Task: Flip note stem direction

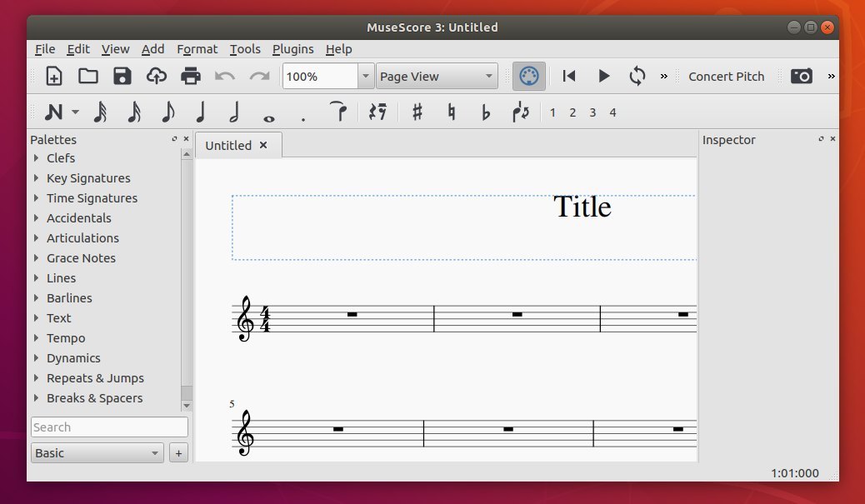Action: (x=520, y=112)
